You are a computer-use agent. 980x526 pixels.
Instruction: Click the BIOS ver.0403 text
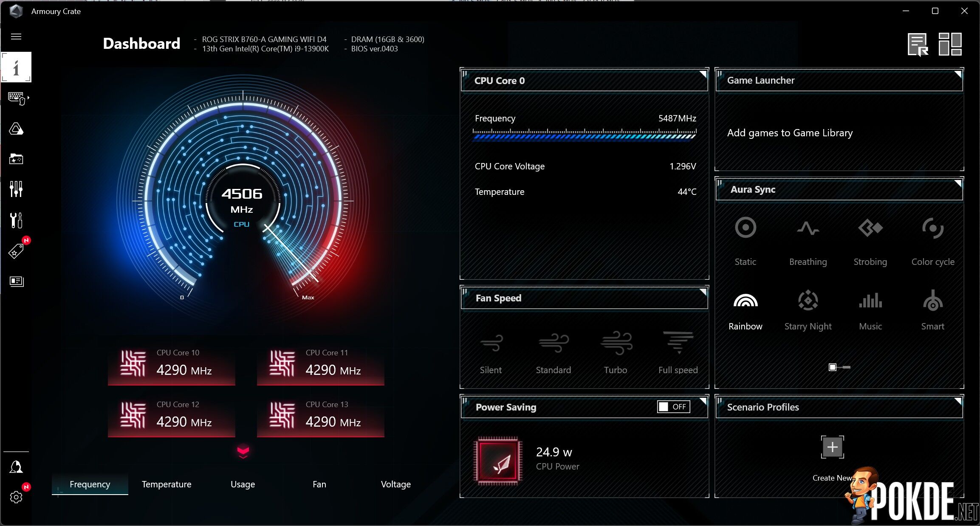coord(374,49)
